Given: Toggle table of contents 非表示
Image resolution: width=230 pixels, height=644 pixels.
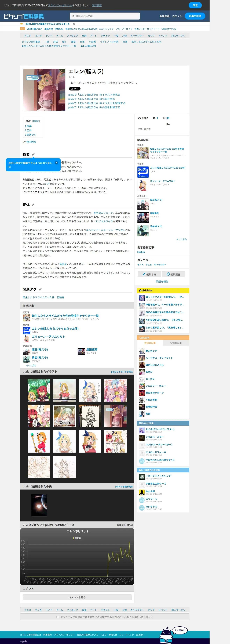Looking at the screenshot, I should (x=36, y=121).
